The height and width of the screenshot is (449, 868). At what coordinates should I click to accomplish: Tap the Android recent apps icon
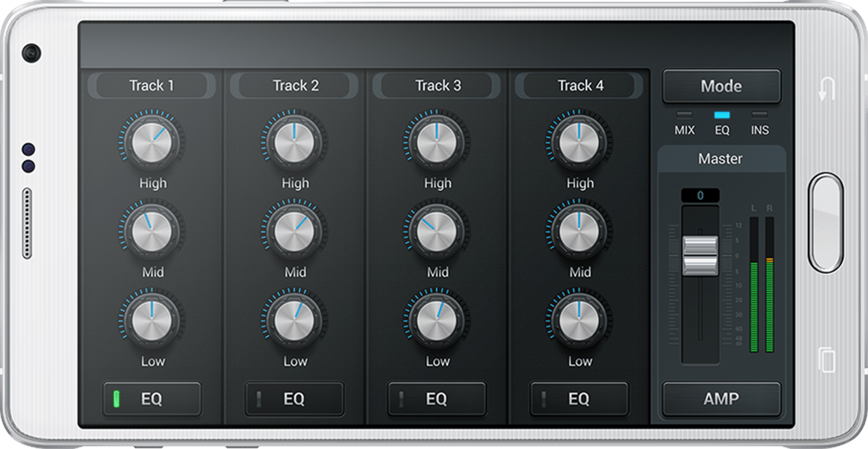click(x=826, y=360)
